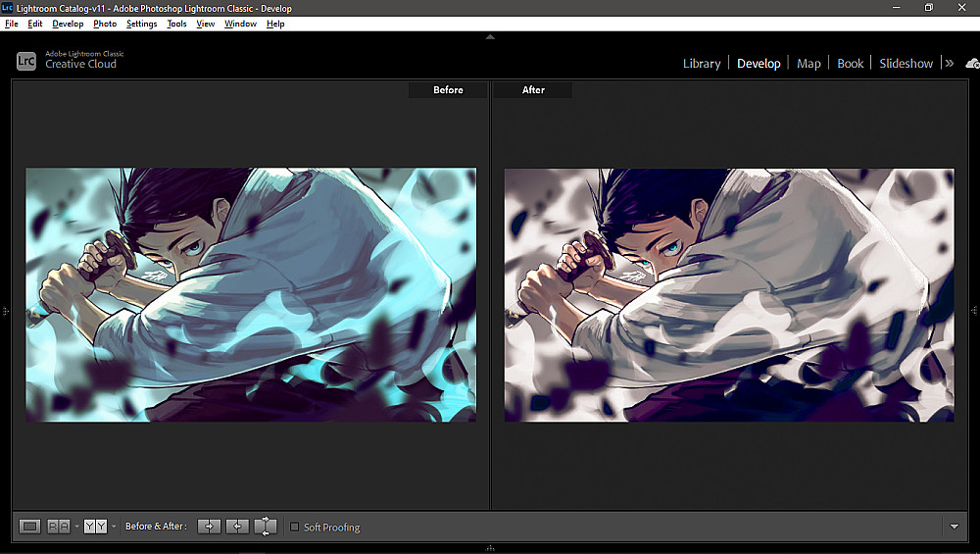Expand the left panel group

click(6, 310)
